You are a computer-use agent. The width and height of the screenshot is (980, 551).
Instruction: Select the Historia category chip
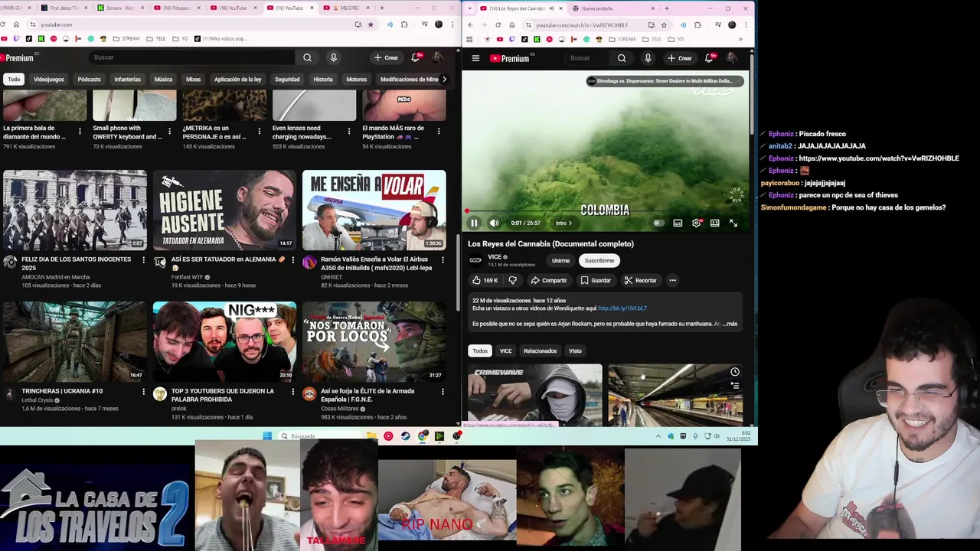[323, 79]
